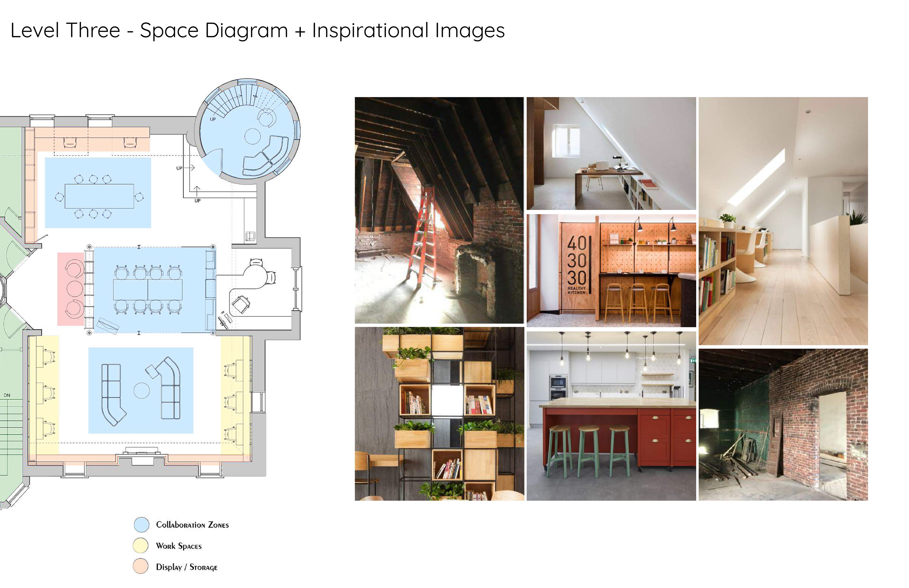The image size is (909, 588).
Task: Select the round coffee table in lounge zone
Action: [x=142, y=391]
